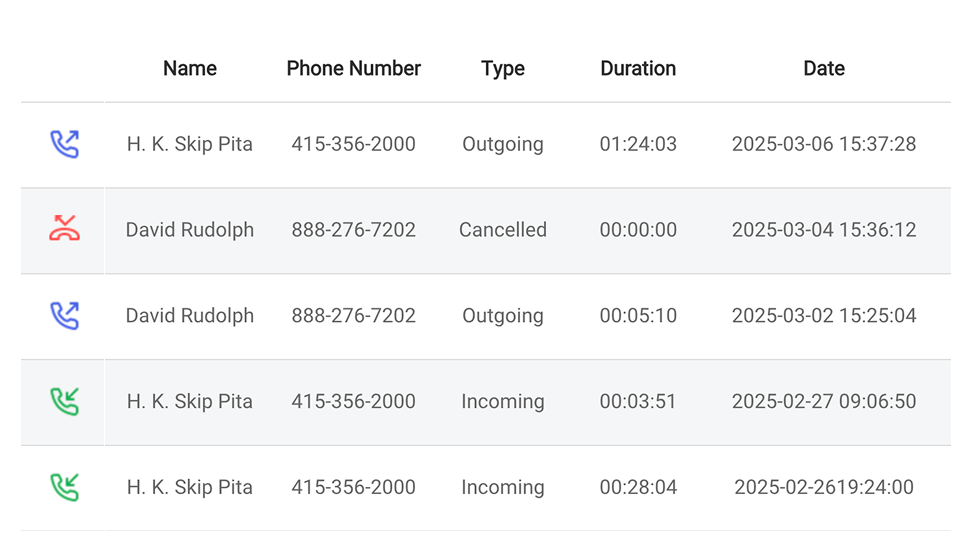Click the outgoing call icon dated 2025-03-06

pyautogui.click(x=65, y=144)
